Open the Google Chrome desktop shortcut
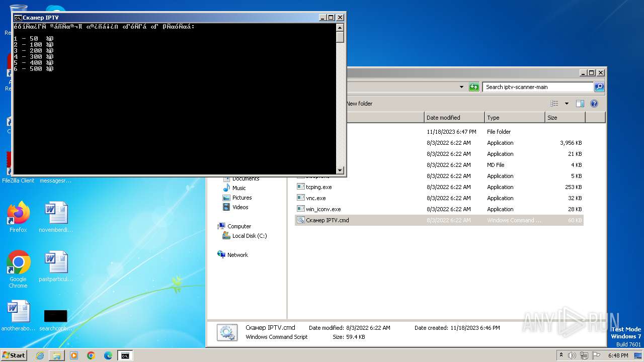Image resolution: width=644 pixels, height=362 pixels. click(x=18, y=269)
